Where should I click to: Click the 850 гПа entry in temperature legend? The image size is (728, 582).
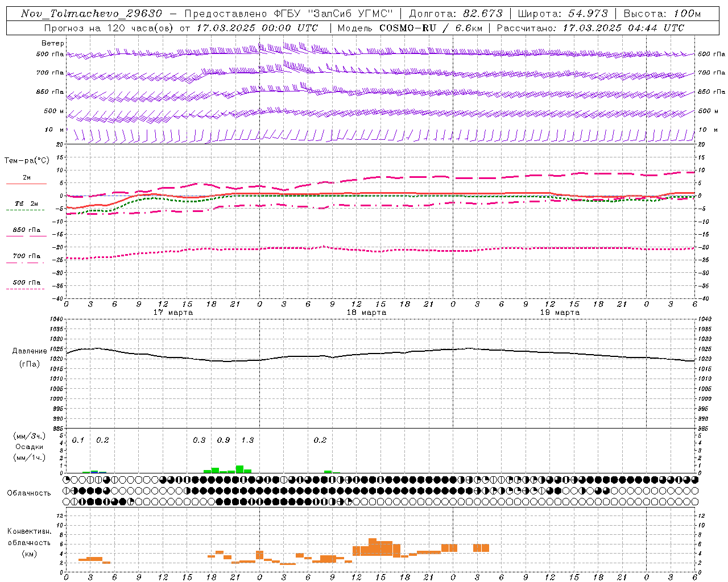27,230
